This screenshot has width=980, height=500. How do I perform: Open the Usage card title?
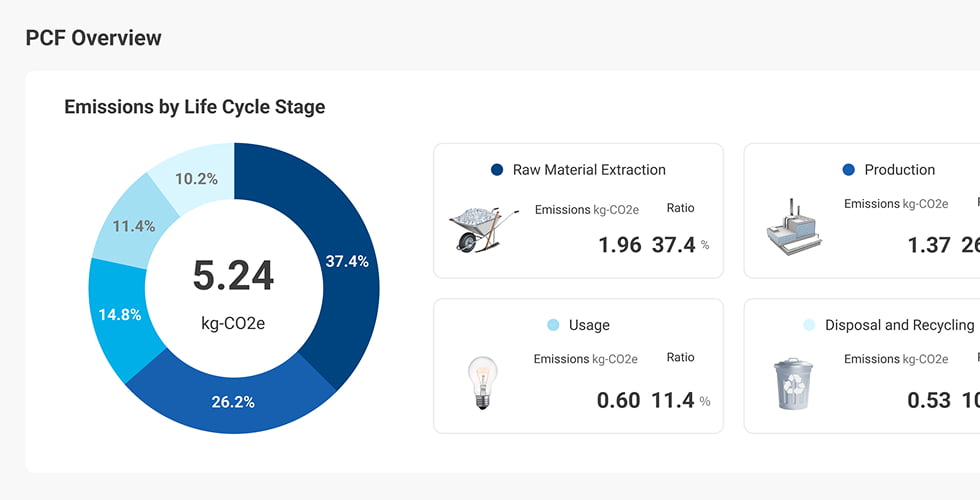click(589, 325)
